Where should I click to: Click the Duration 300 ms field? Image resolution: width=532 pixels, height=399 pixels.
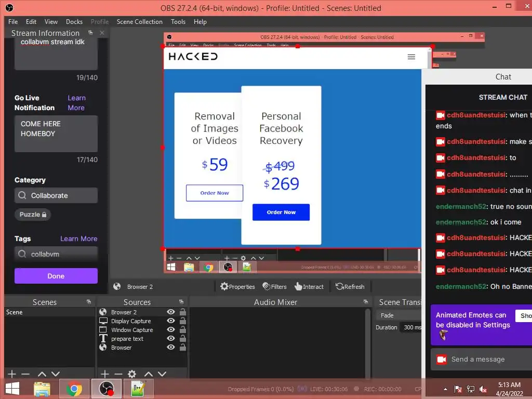coord(410,327)
